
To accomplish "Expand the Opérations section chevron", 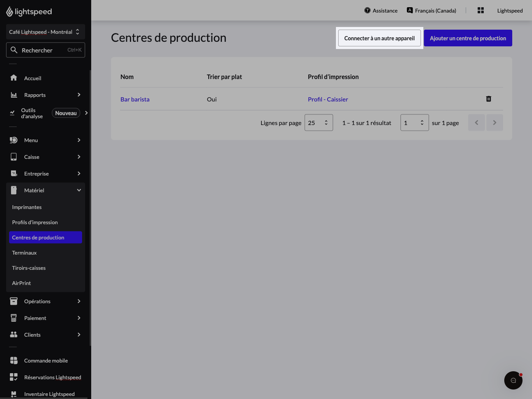I will coord(79,301).
